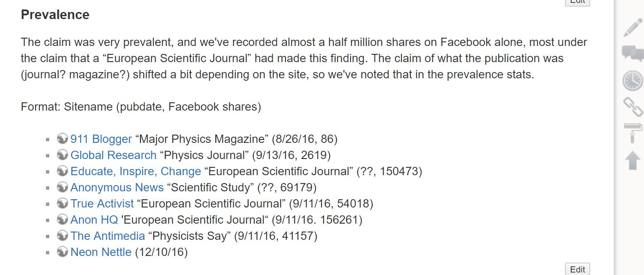The width and height of the screenshot is (644, 275).
Task: Follow the Educate, Inspire, Change link
Action: point(135,171)
